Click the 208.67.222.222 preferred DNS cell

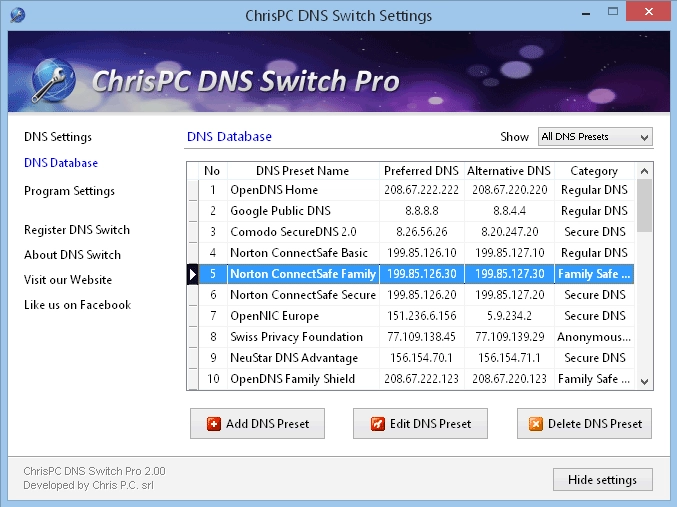point(421,190)
